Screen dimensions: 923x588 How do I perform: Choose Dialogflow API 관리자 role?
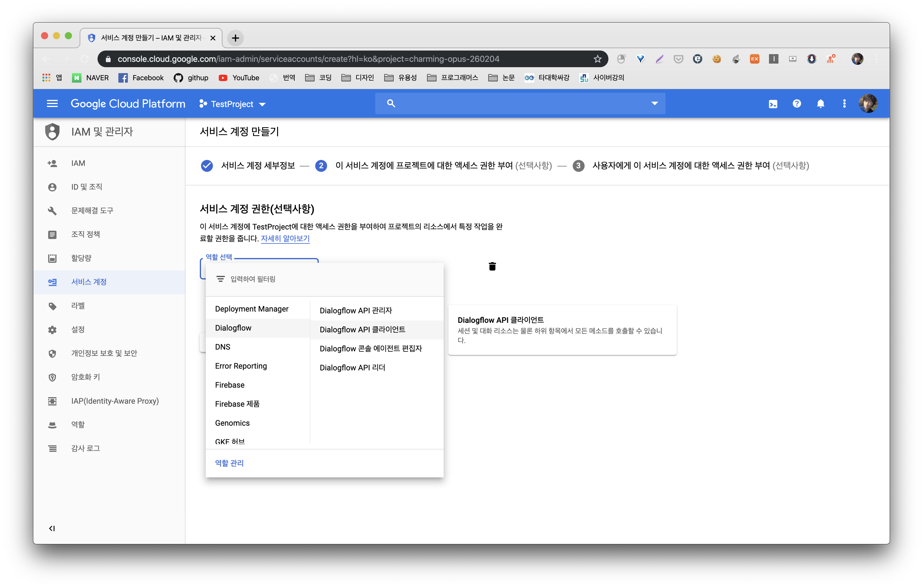(356, 310)
